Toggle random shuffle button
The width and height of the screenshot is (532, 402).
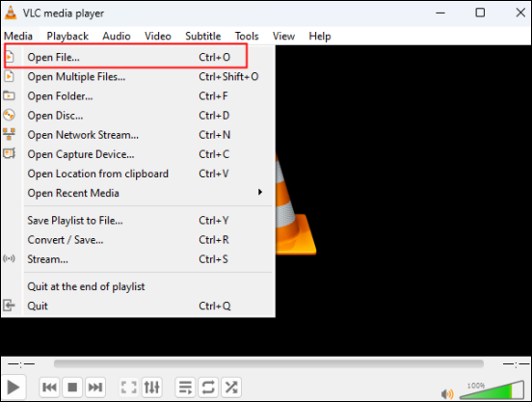pyautogui.click(x=231, y=388)
